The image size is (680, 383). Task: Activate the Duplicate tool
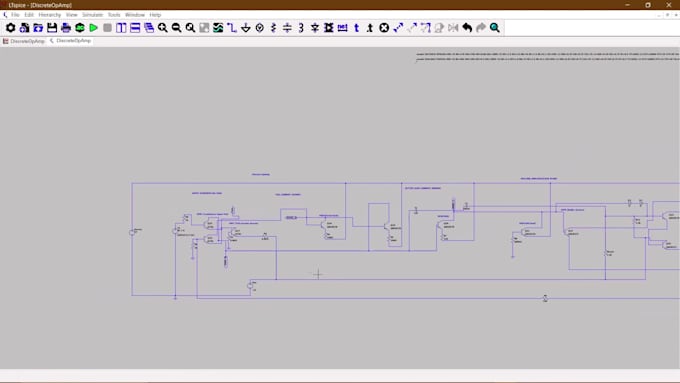click(398, 28)
